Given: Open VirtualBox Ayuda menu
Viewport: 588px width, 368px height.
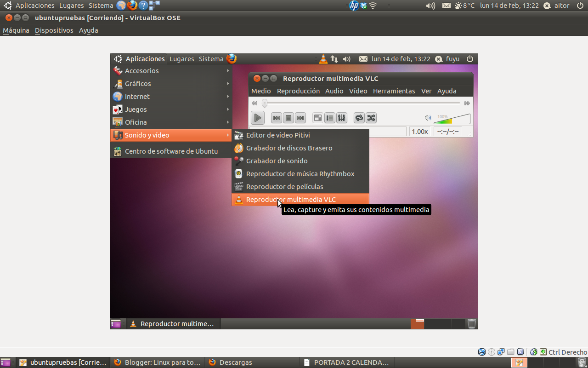Looking at the screenshot, I should click(89, 30).
